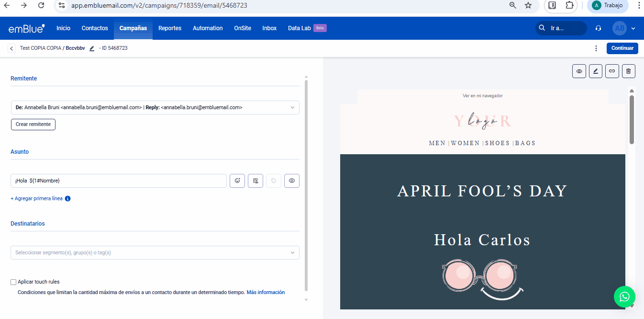Screen dimensions: 644x319
Task: Open the WhatsApp chat bubble
Action: tap(624, 297)
